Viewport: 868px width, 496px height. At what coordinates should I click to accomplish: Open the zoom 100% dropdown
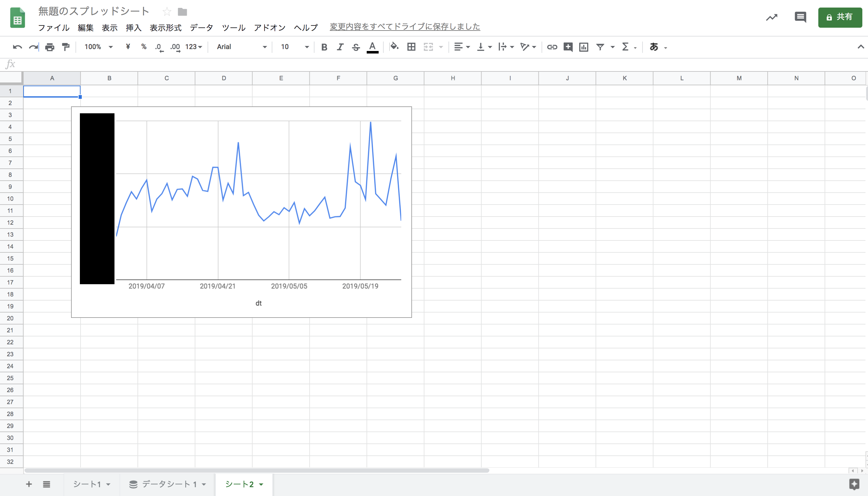98,47
